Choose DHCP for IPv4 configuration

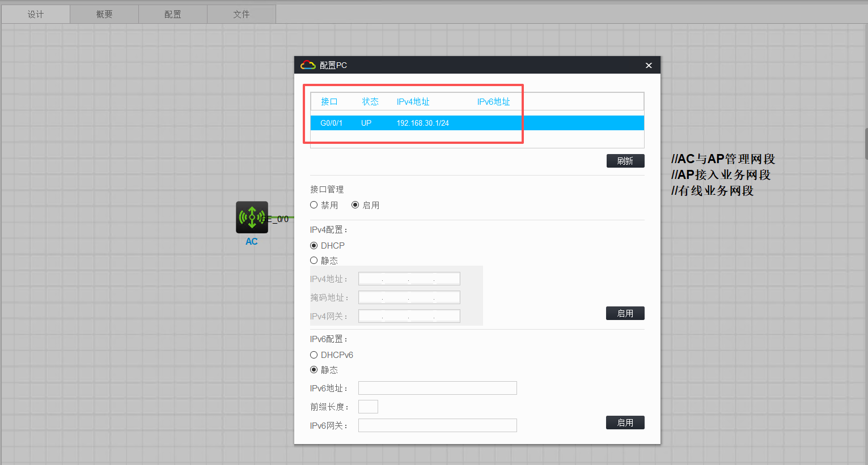coord(314,245)
